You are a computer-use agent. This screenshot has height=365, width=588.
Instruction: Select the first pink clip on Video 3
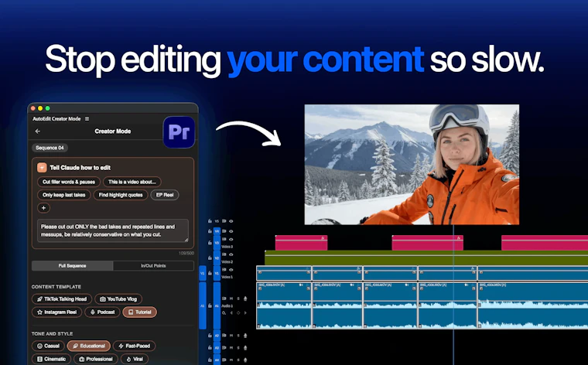pos(301,243)
